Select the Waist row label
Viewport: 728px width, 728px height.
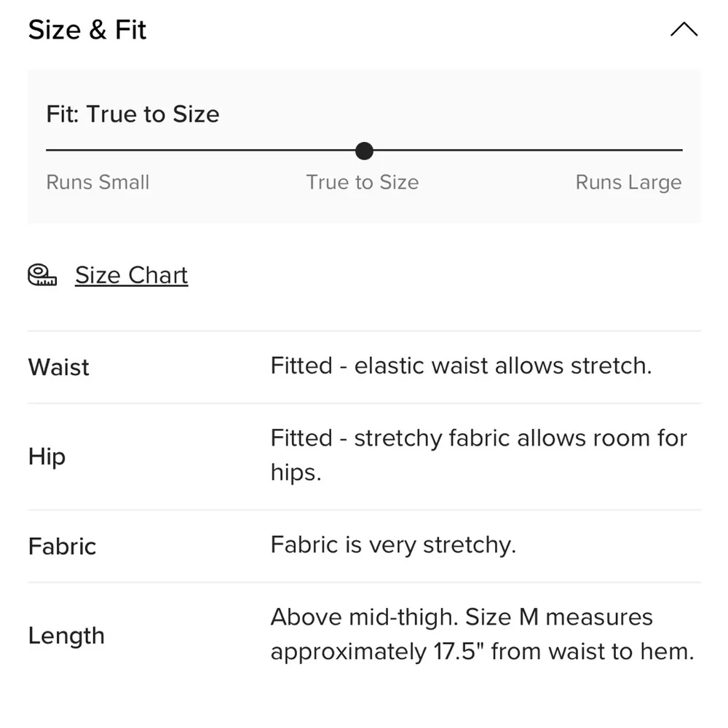click(58, 367)
